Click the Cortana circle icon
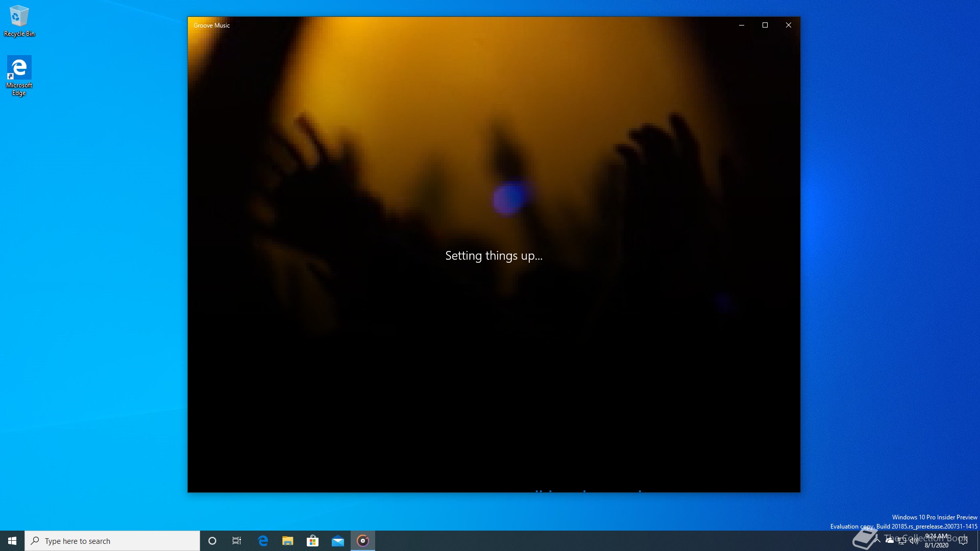The image size is (980, 551). point(212,541)
